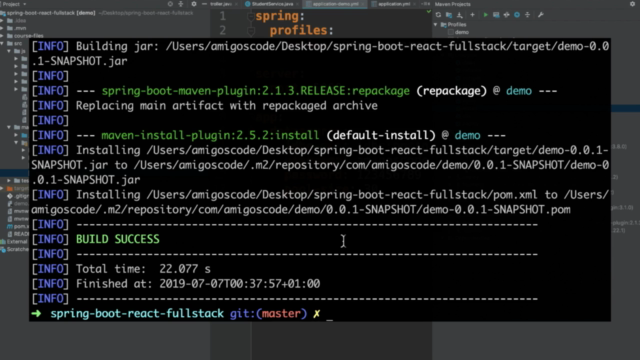Image resolution: width=640 pixels, height=360 pixels.
Task: Click 'Replacing main artifact with repackaged archive' line
Action: pos(227,106)
